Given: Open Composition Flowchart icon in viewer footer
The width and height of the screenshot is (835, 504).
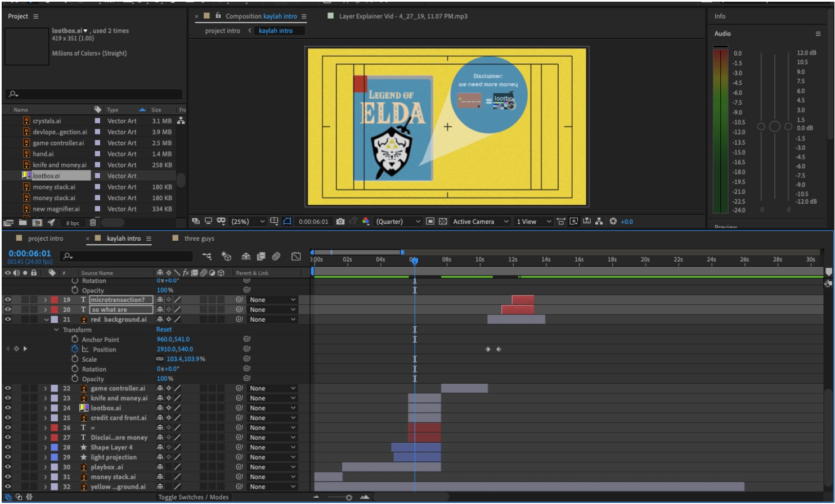Looking at the screenshot, I should 599,222.
